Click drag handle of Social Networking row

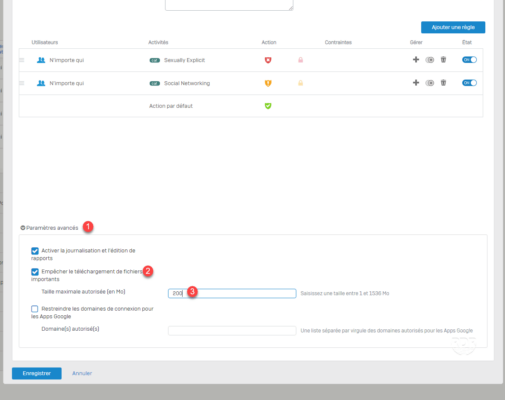coord(22,83)
